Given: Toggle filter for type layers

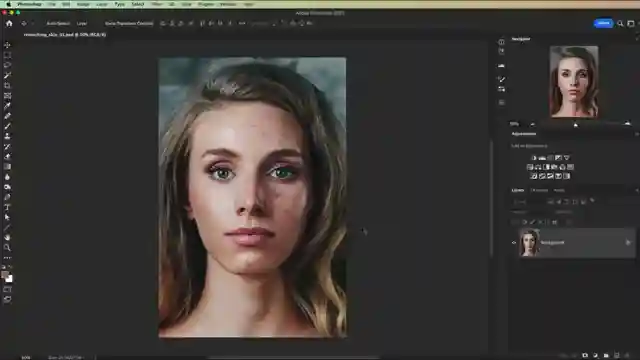Looking at the screenshot, I should click(x=567, y=202).
